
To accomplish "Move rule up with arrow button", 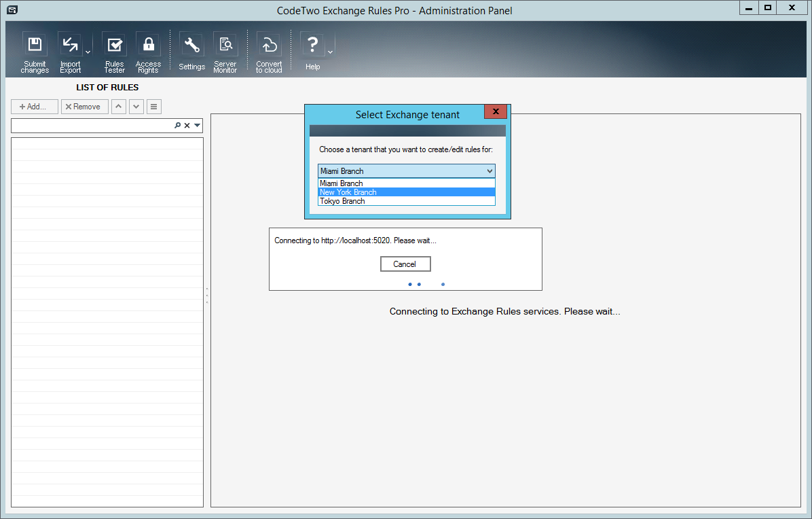I will [119, 107].
